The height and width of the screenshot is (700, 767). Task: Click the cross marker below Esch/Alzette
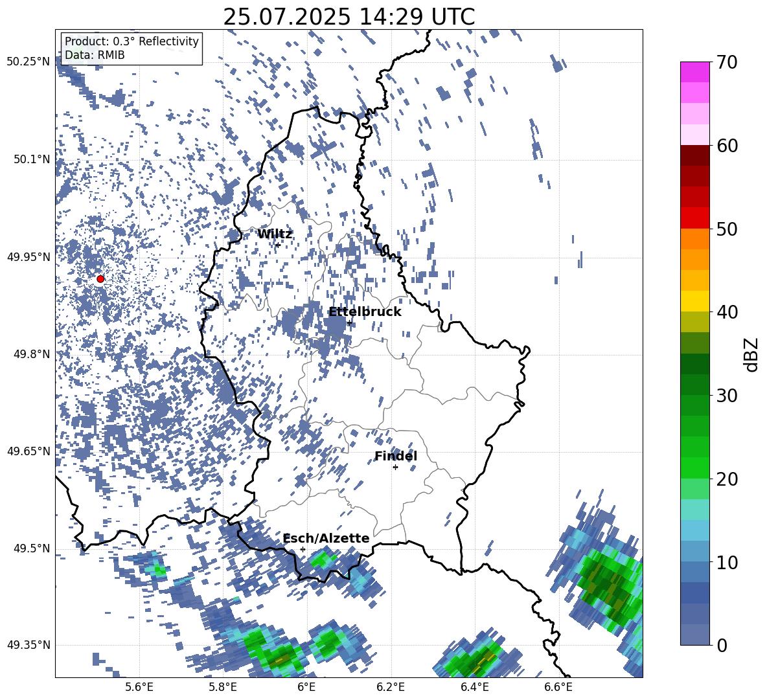click(x=303, y=549)
